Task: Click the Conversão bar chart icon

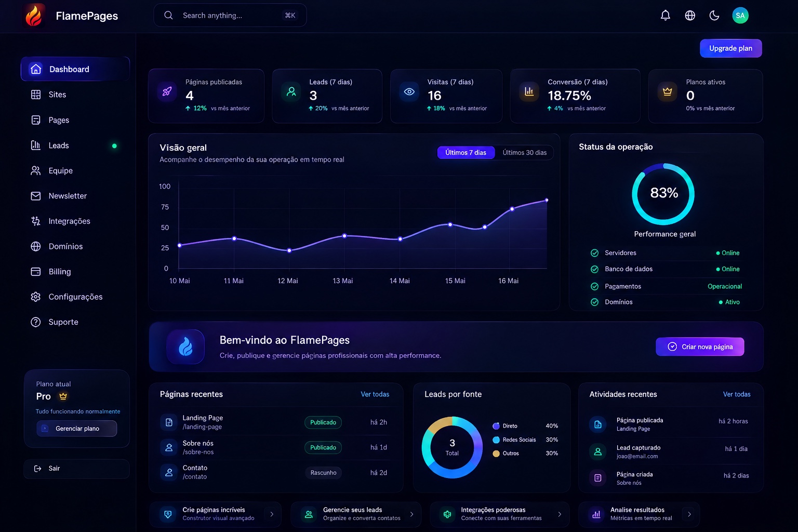Action: (529, 92)
